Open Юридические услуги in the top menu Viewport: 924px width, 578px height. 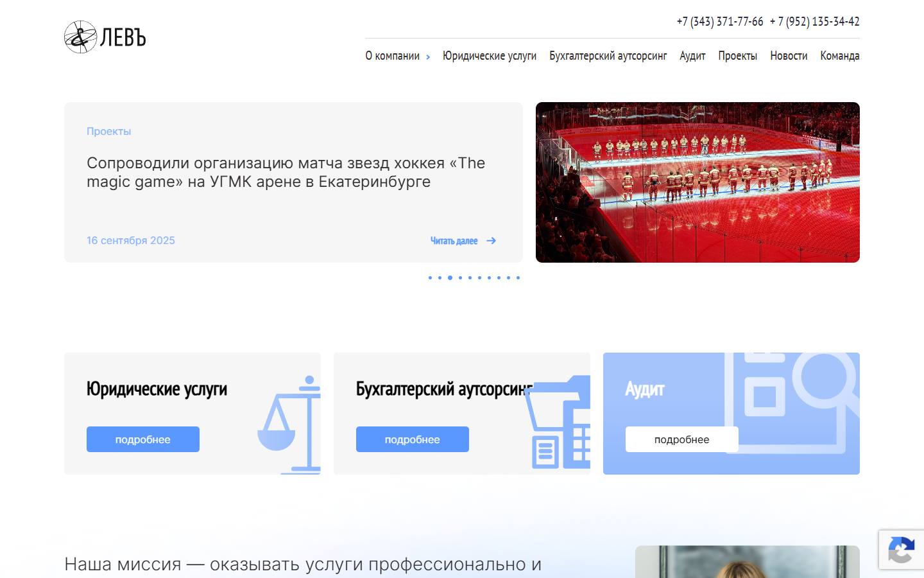[490, 56]
